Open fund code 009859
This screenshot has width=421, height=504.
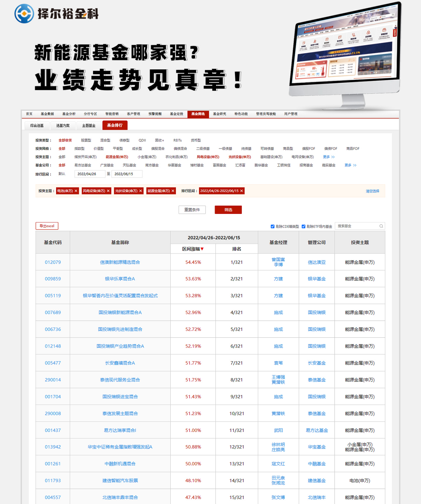(53, 279)
